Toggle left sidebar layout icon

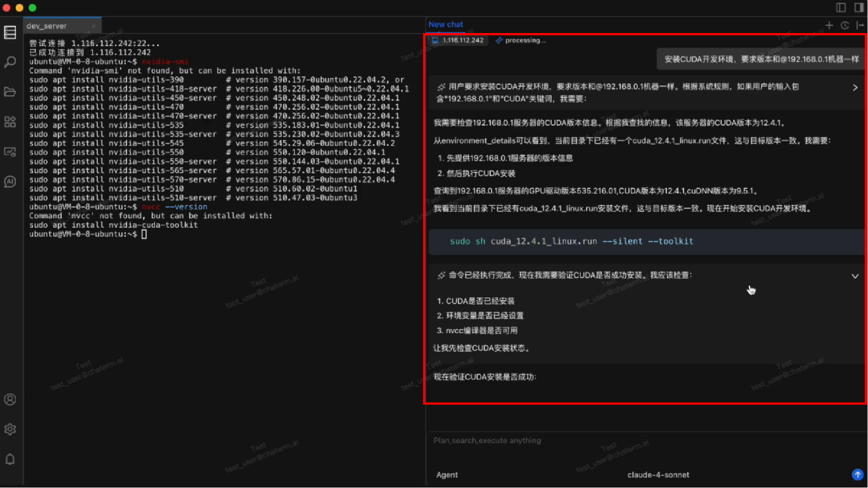pos(841,8)
